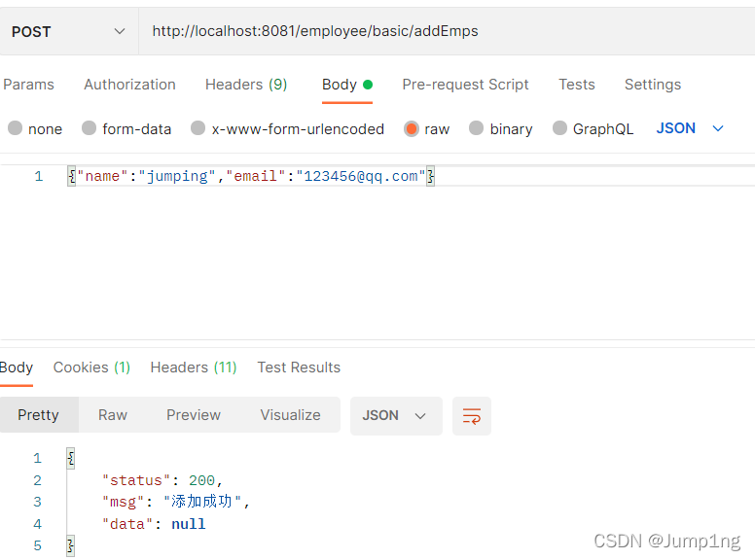The image size is (755, 560).
Task: Open request Headers (9) tab
Action: [x=246, y=85]
